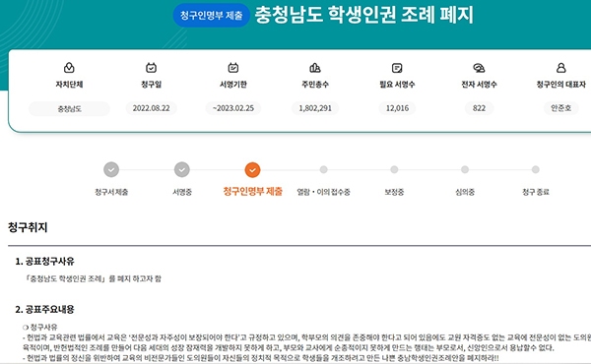Click the 청구인의 대표자 column label
Screen dimensions: 591x364
[561, 85]
